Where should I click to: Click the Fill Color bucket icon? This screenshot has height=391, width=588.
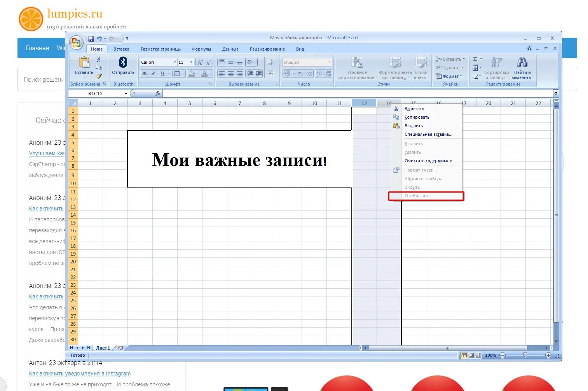(x=191, y=74)
